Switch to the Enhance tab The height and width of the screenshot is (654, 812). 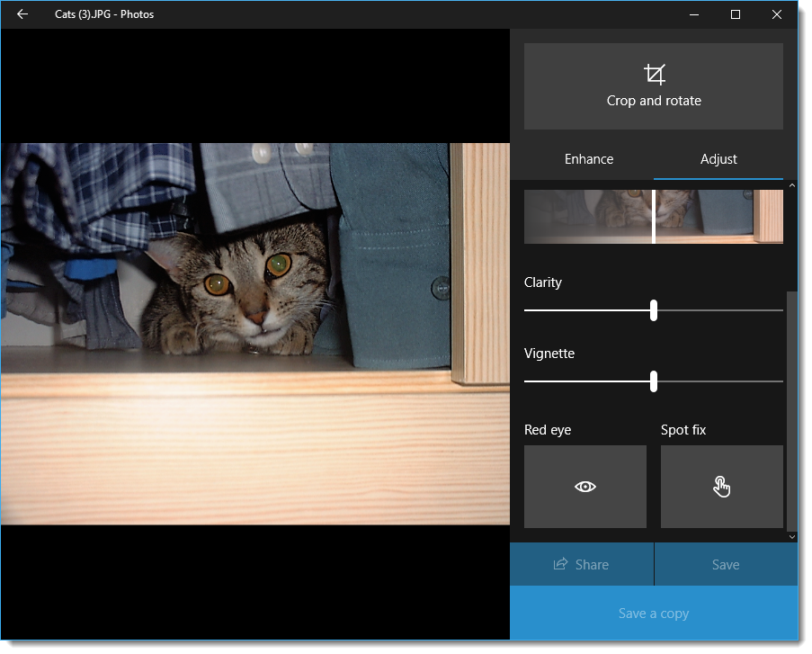pos(588,158)
